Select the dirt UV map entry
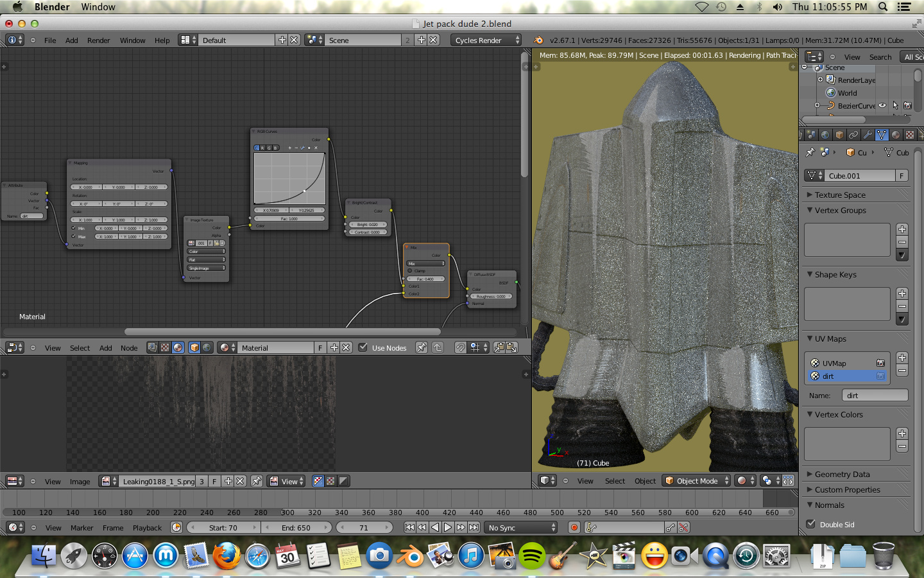The height and width of the screenshot is (578, 924). (847, 376)
